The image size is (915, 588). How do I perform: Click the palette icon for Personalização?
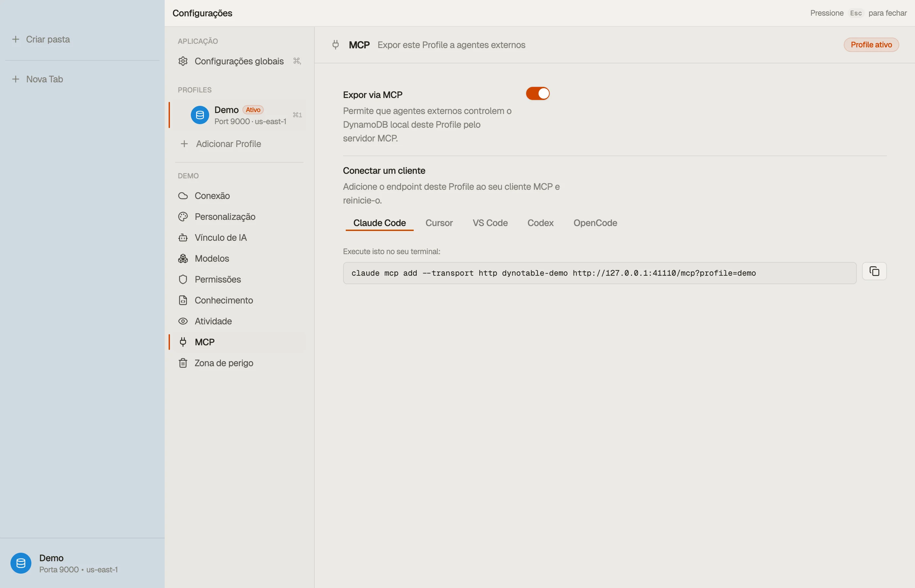tap(183, 217)
